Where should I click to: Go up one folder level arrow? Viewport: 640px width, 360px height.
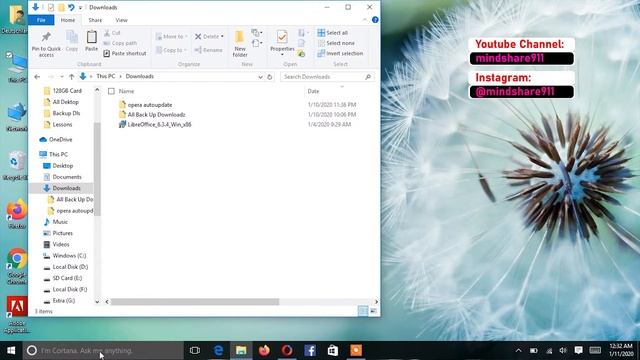pyautogui.click(x=71, y=77)
